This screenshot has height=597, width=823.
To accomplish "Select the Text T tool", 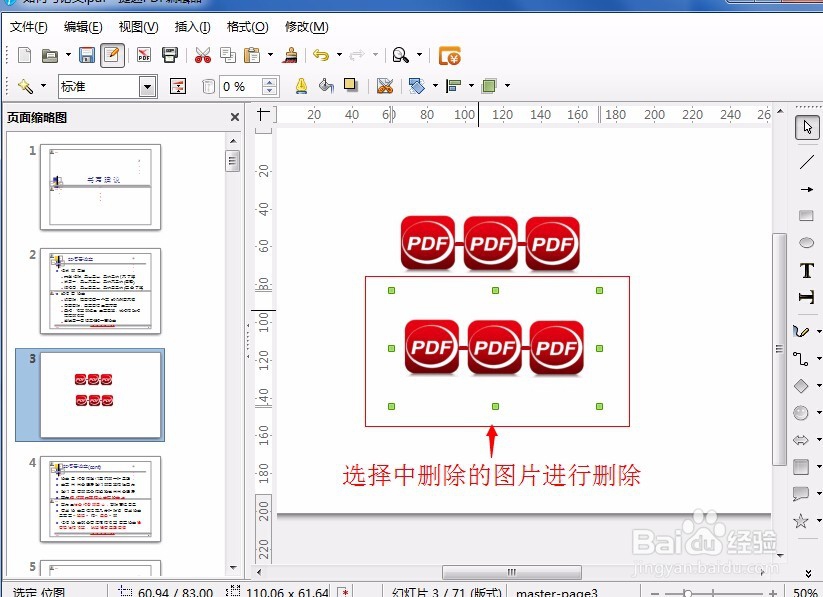I will (807, 270).
